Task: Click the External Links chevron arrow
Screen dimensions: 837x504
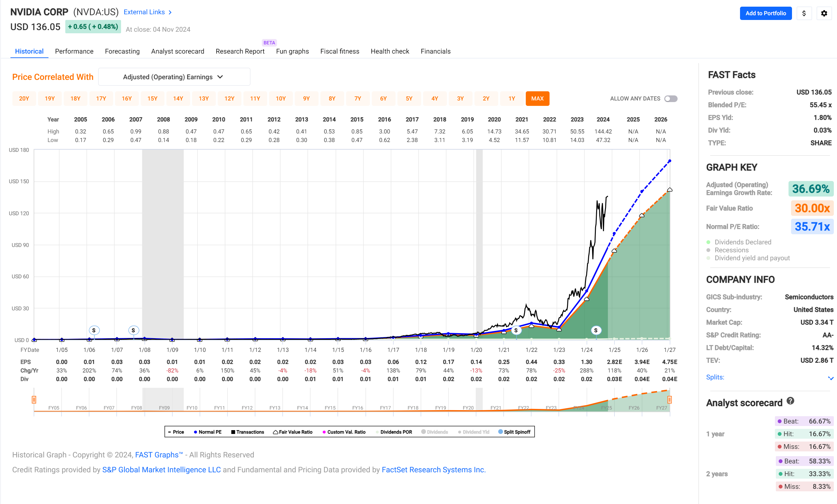Action: tap(170, 12)
